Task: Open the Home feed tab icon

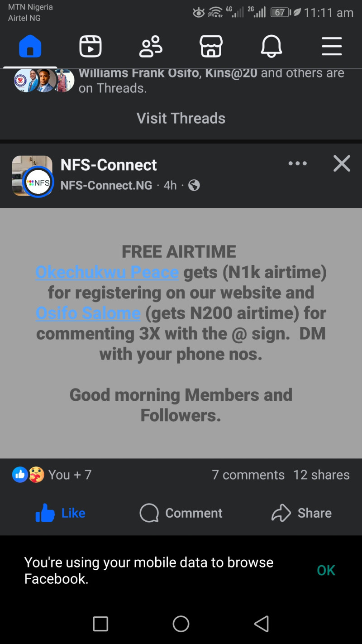Action: [x=30, y=46]
